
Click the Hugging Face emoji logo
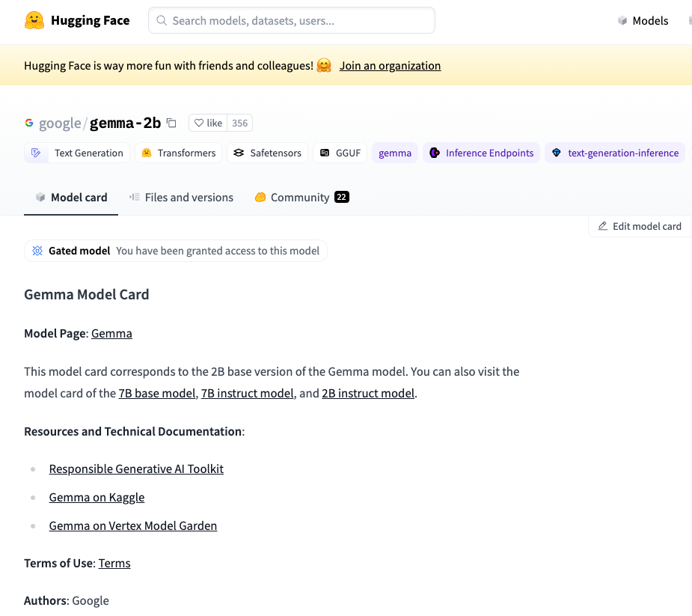click(34, 21)
